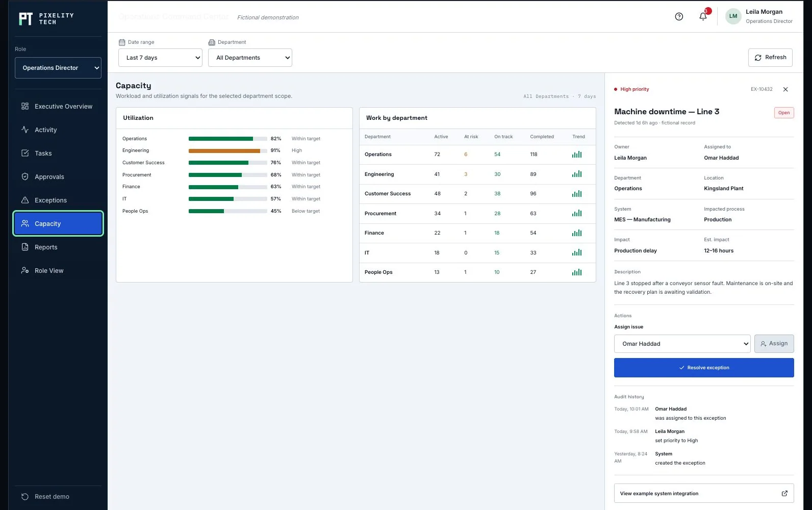Open the notifications bell icon
Screen dimensions: 812x510
point(703,16)
